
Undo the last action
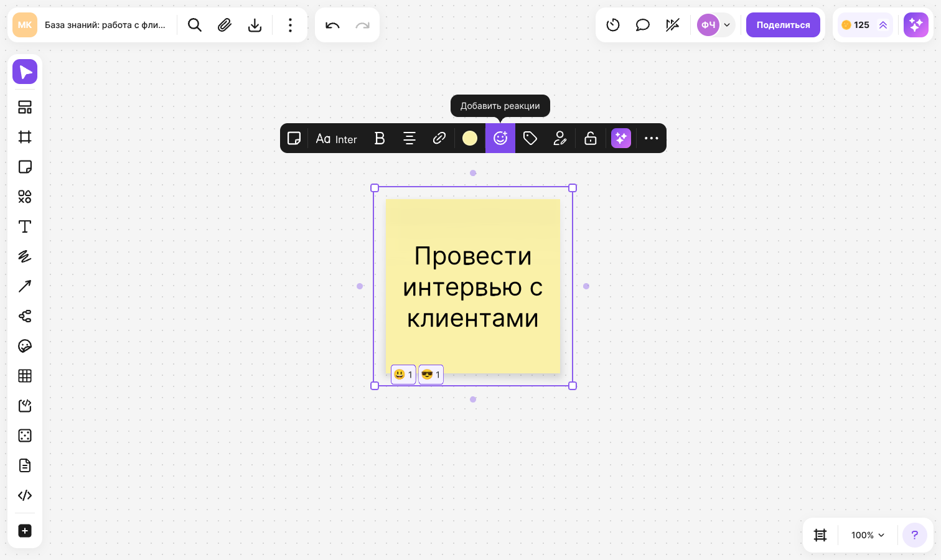[332, 25]
